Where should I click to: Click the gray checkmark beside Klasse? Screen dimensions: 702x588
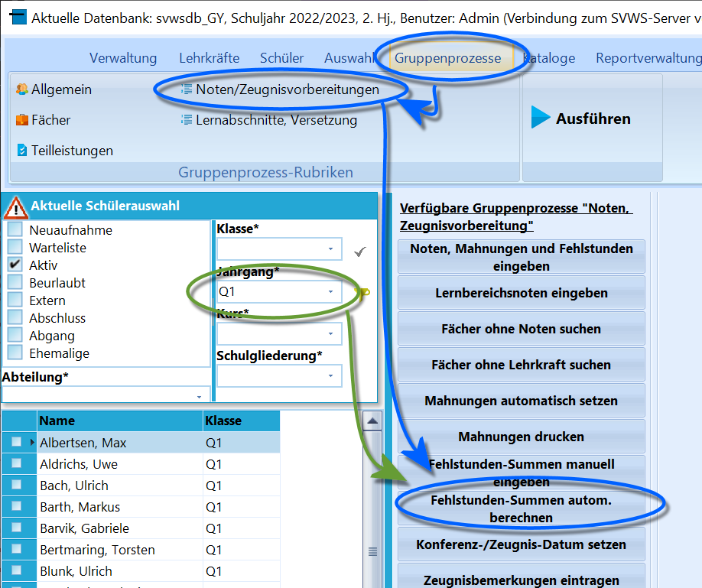360,252
